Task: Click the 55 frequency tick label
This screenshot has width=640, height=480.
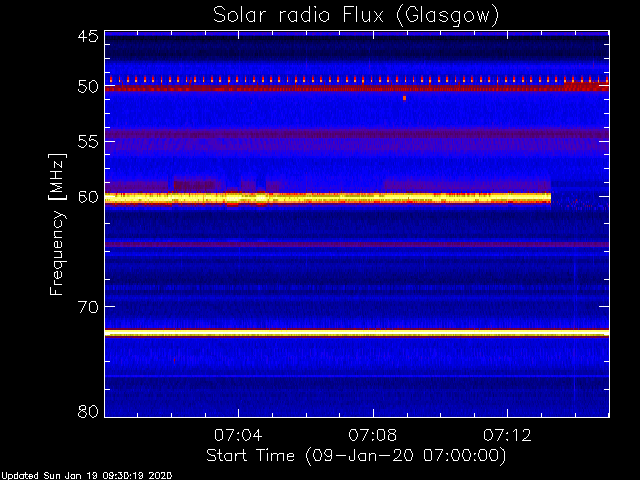Action: [x=88, y=142]
